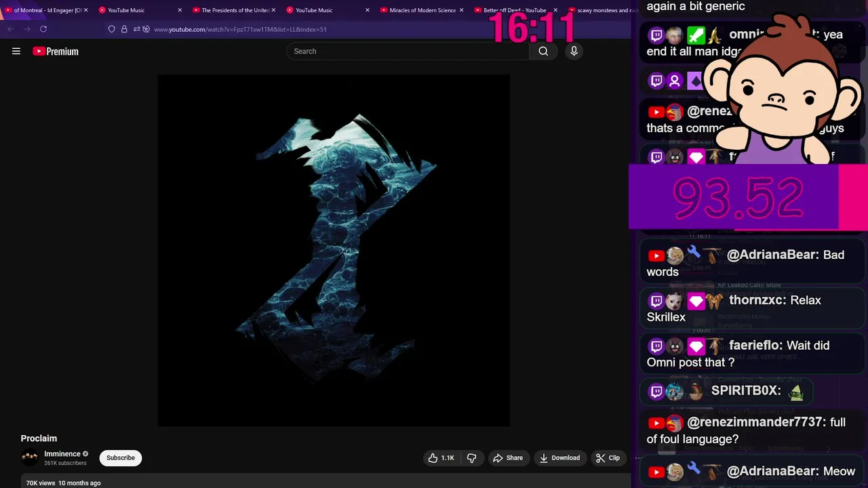Open the site permissions icon in the address bar
Viewport: 868px width, 488px height.
point(136,29)
